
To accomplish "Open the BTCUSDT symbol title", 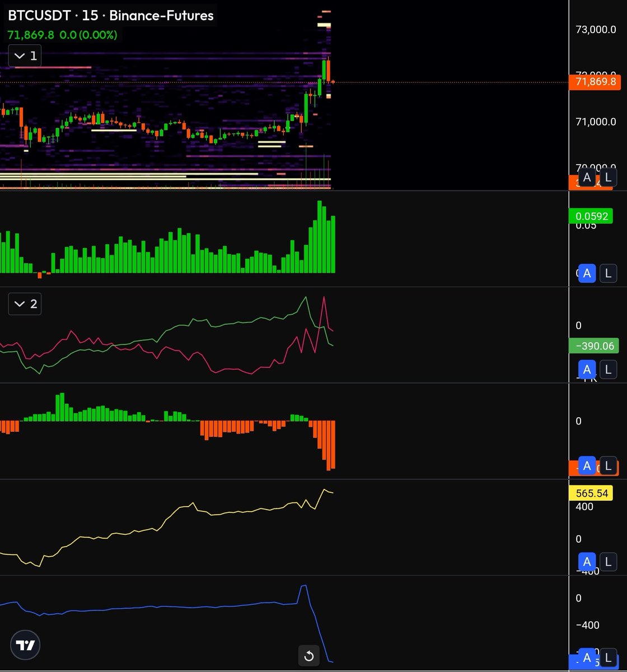I will (x=111, y=15).
